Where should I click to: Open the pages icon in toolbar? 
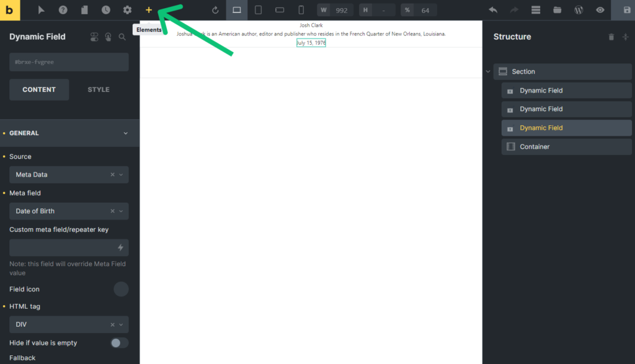pyautogui.click(x=84, y=10)
